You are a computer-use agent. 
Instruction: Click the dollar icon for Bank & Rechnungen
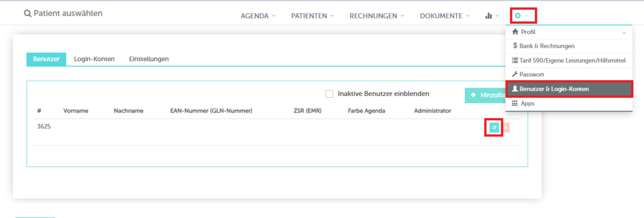(515, 46)
